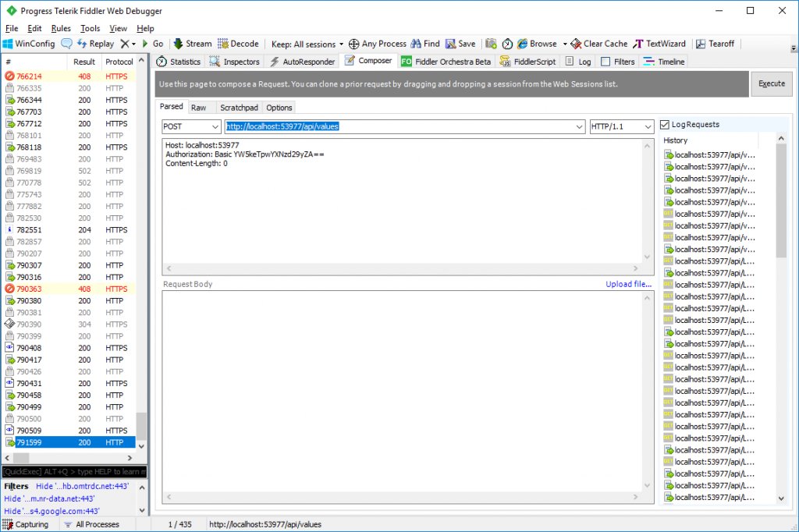
Task: Click the Clear Cache icon
Action: [x=576, y=44]
